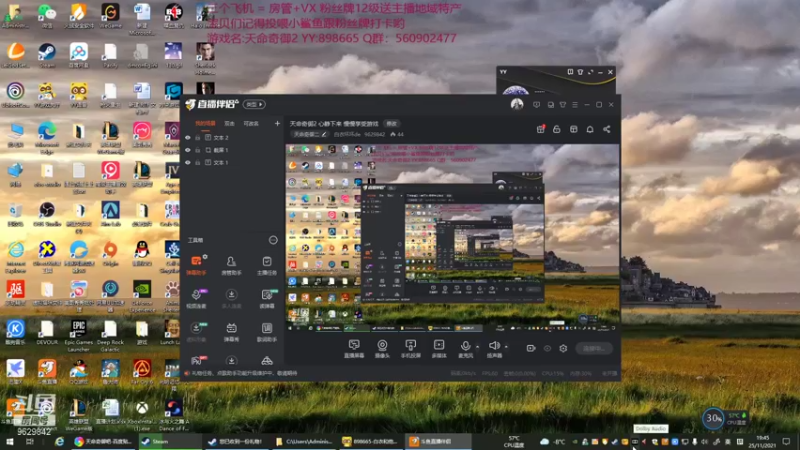800x450 pixels.
Task: Click the feedback message icon in title bar
Action: [x=536, y=105]
